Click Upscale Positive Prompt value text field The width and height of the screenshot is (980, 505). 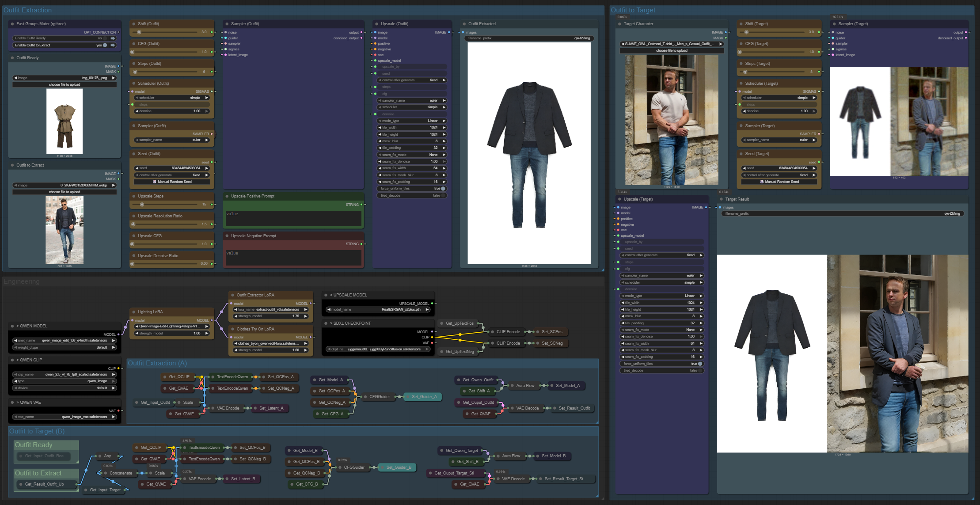click(293, 218)
